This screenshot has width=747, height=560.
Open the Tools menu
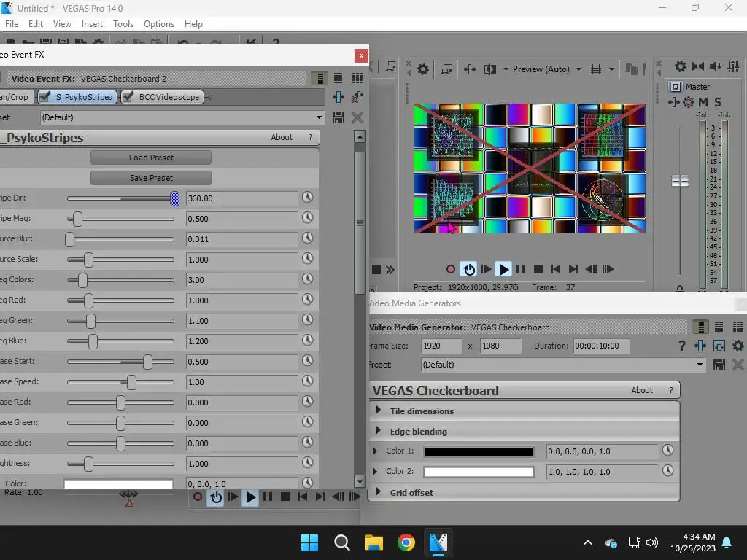point(123,24)
